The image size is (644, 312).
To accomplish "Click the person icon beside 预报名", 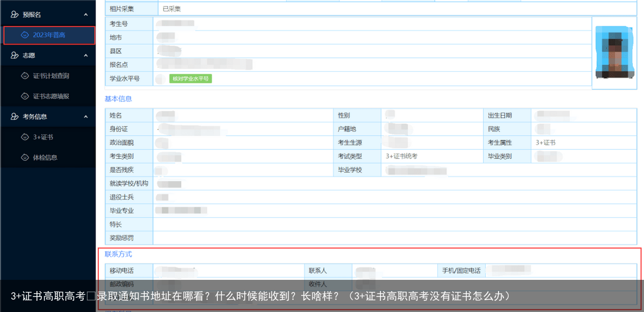I will pos(15,14).
